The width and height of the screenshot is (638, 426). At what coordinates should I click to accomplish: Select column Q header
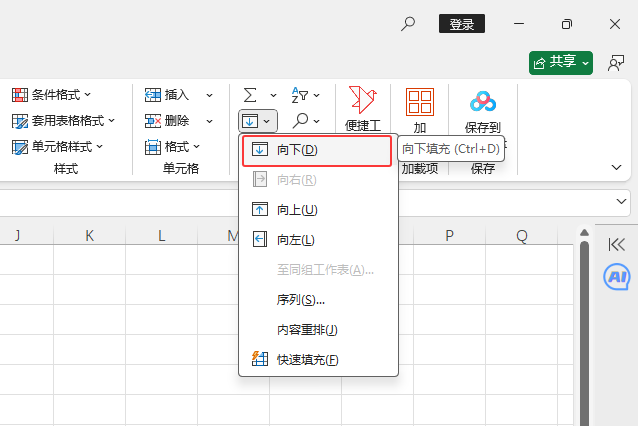coord(522,236)
